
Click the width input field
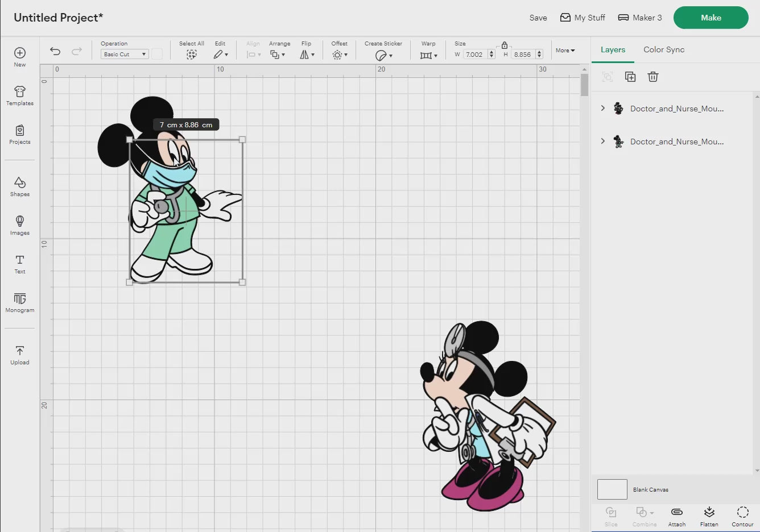coord(475,55)
